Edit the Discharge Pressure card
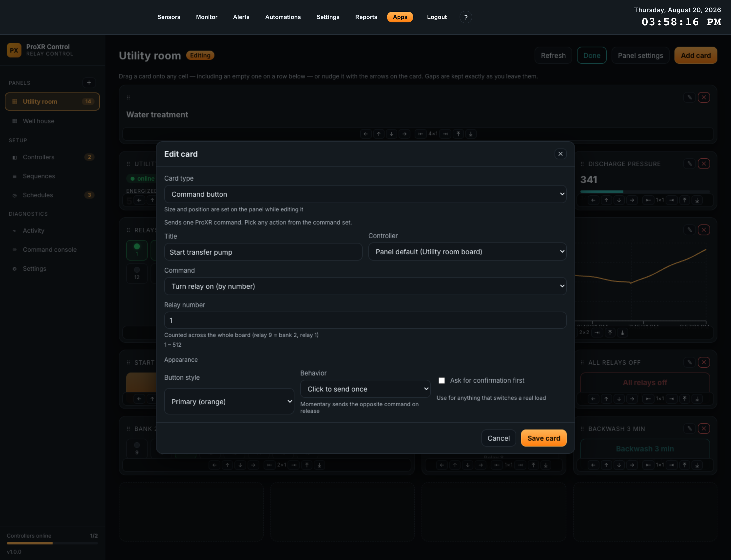 tap(689, 164)
